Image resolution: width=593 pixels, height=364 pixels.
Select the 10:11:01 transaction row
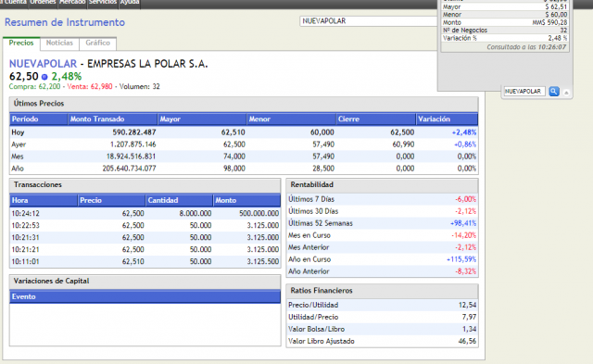(145, 261)
